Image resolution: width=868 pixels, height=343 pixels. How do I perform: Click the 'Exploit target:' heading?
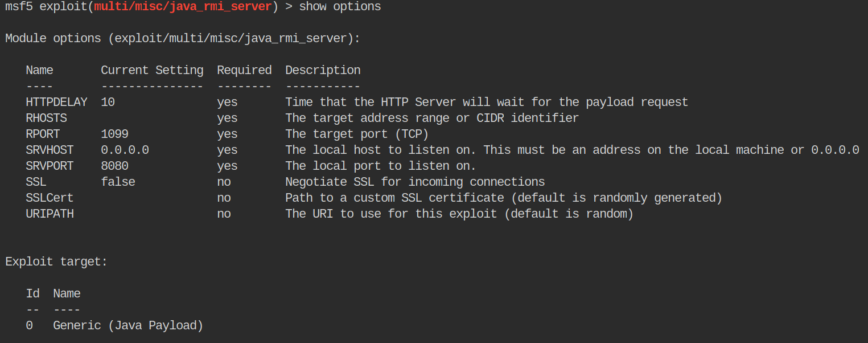click(x=56, y=262)
